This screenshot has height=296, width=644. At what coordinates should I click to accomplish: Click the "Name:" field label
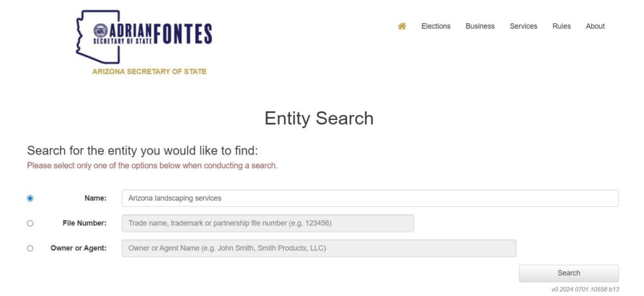click(x=96, y=199)
